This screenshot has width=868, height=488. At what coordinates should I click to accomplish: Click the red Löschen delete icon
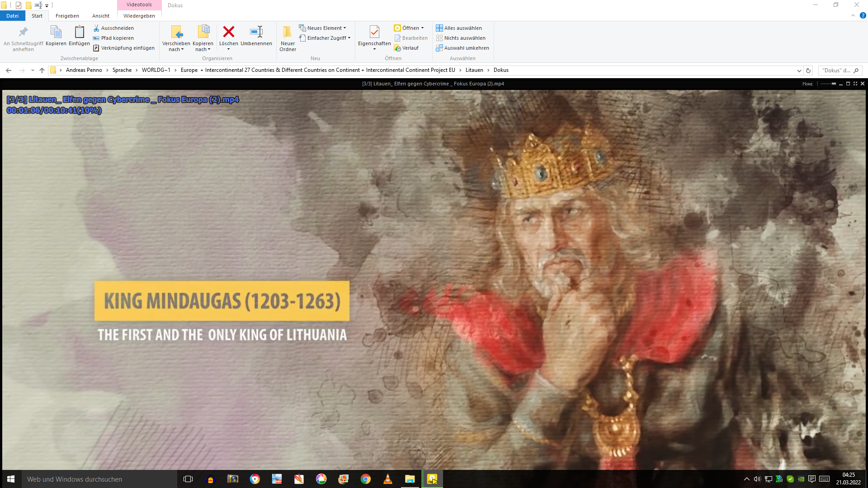point(229,32)
